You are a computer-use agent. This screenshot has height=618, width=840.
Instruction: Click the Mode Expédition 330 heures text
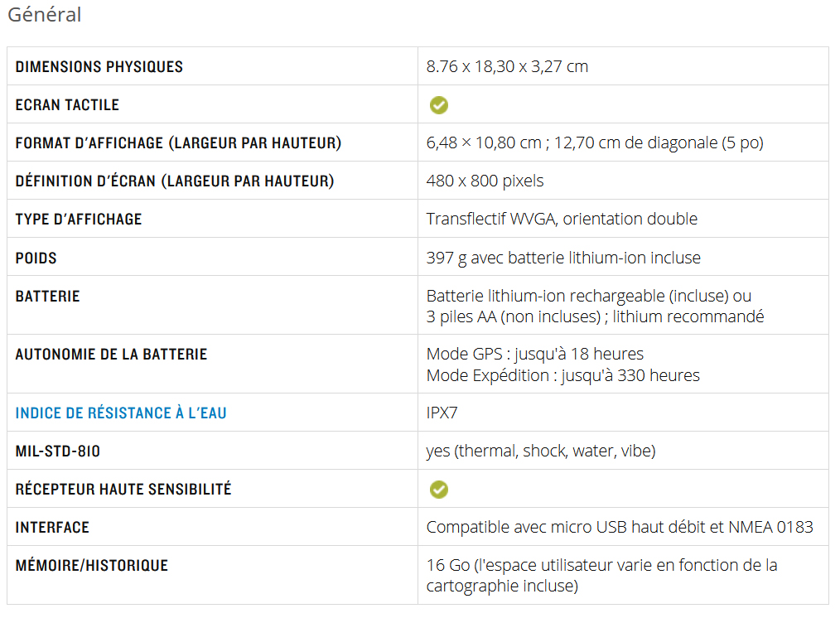[x=562, y=375]
